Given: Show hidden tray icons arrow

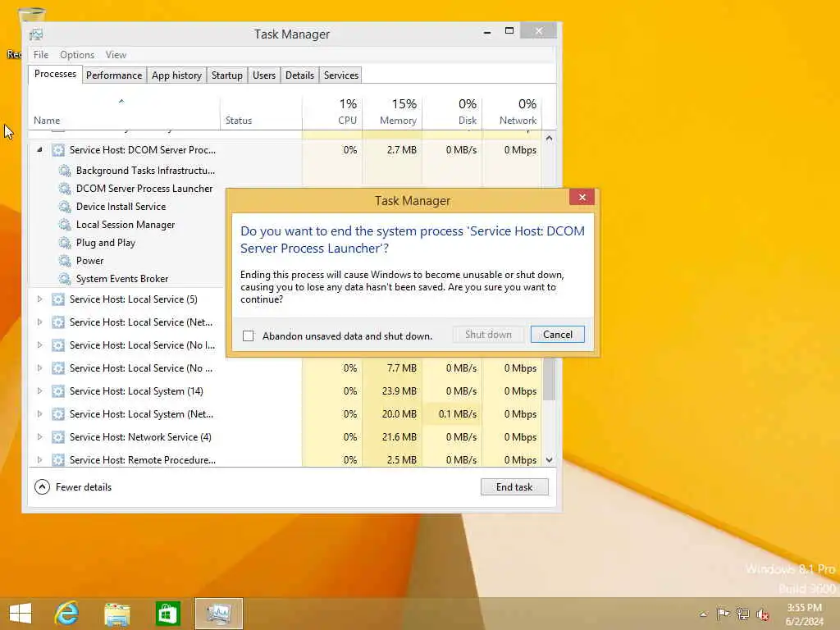Looking at the screenshot, I should click(703, 614).
